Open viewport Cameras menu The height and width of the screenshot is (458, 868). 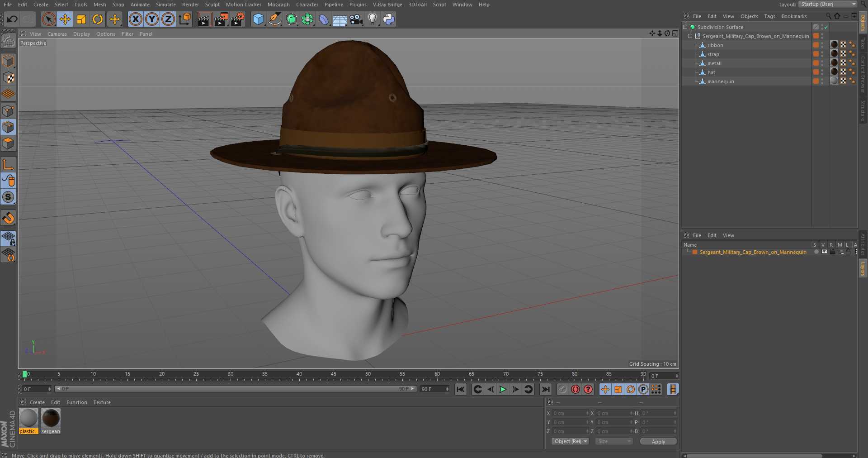click(57, 34)
